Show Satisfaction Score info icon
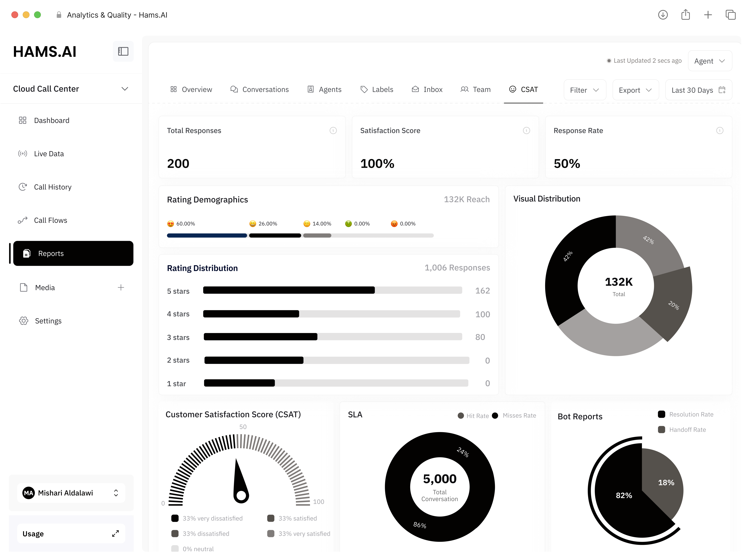 point(527,131)
